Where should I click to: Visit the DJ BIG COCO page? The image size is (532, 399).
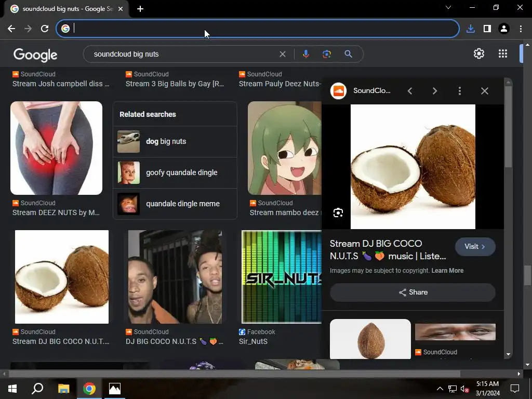pos(475,247)
